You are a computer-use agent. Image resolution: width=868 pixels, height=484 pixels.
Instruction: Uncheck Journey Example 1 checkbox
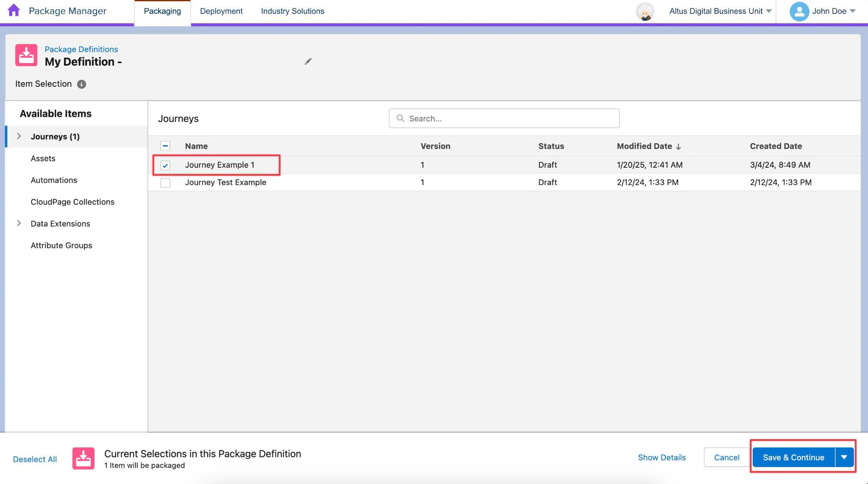165,165
